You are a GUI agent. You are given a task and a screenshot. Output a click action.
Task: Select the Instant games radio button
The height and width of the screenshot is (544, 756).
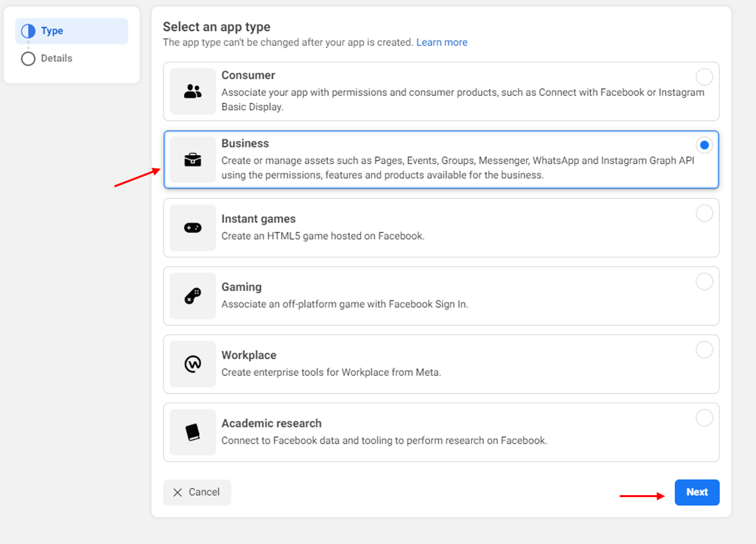[x=704, y=213]
